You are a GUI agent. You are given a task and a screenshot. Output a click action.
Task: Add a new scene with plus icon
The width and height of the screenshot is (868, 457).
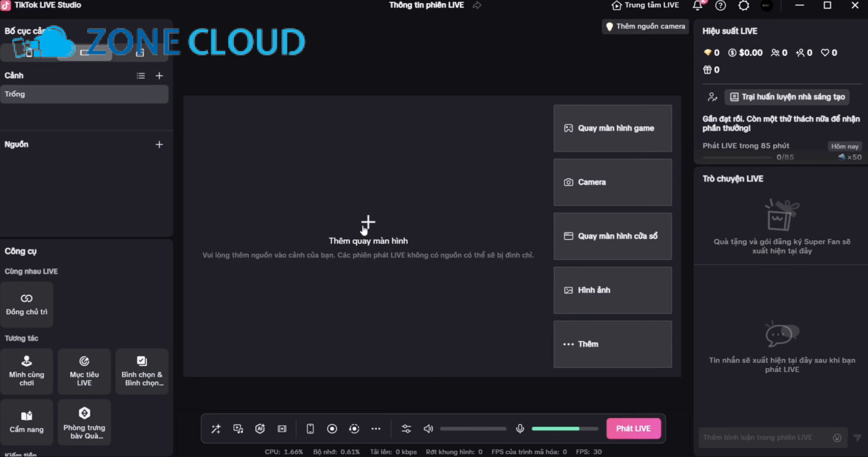tap(159, 76)
